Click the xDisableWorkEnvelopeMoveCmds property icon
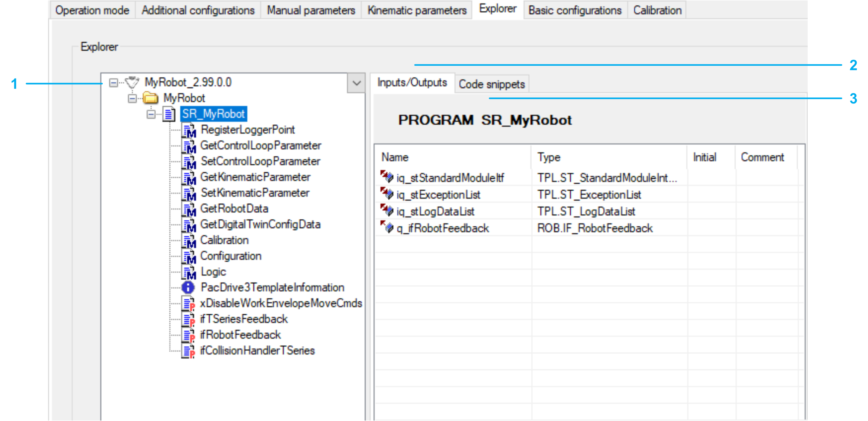 click(189, 303)
